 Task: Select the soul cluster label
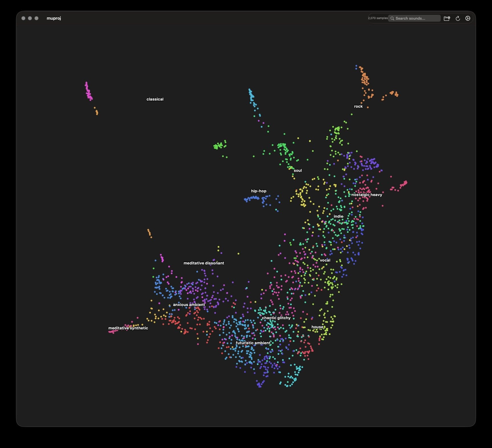pyautogui.click(x=297, y=171)
